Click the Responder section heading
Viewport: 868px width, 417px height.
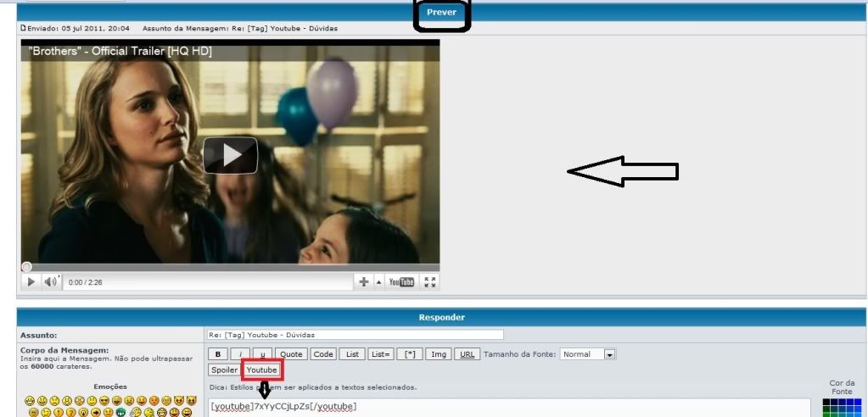(x=442, y=318)
